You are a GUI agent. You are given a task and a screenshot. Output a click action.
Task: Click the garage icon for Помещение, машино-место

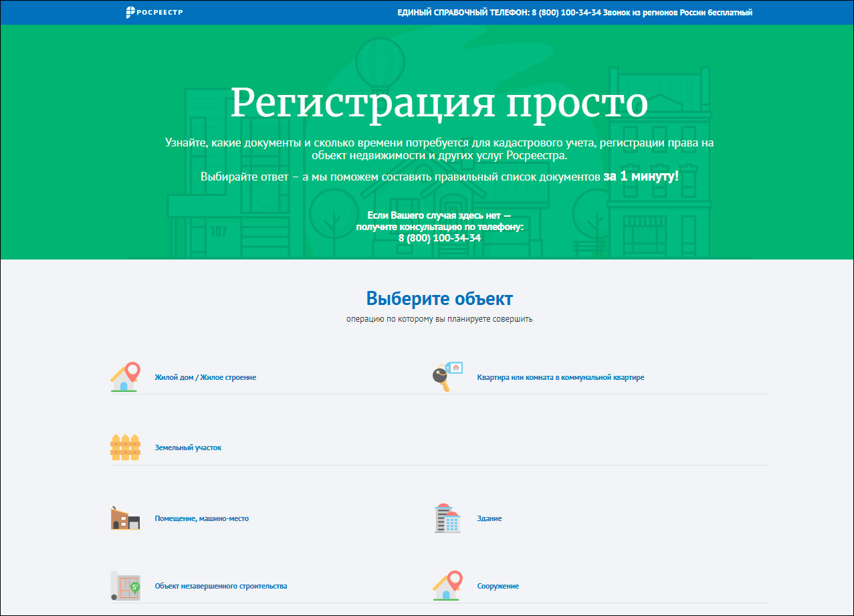[125, 518]
